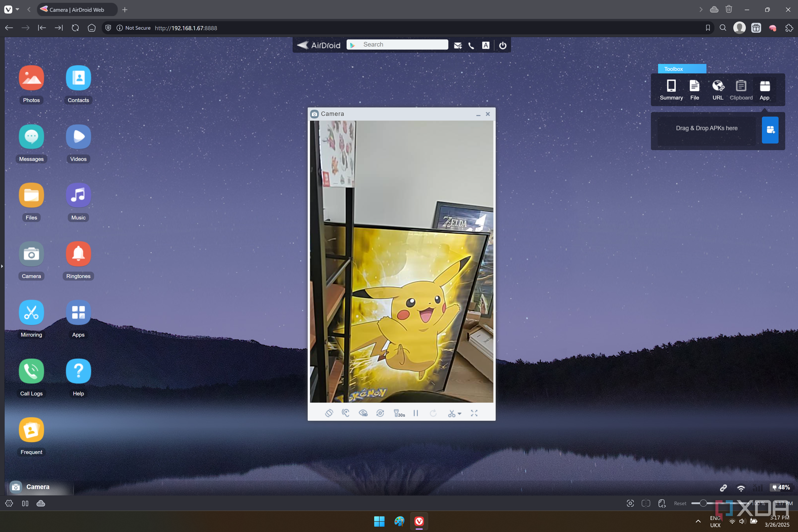Click the blue APK install button
Image resolution: width=798 pixels, height=532 pixels.
(770, 130)
